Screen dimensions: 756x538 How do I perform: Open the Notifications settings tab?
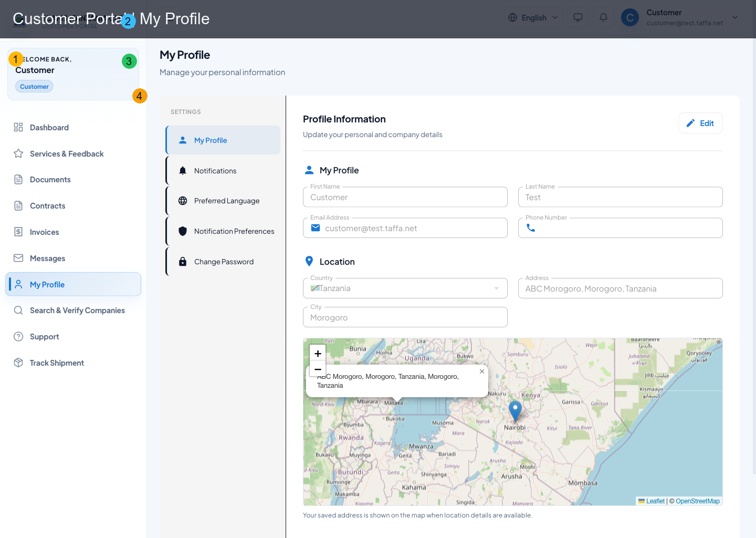tap(223, 171)
